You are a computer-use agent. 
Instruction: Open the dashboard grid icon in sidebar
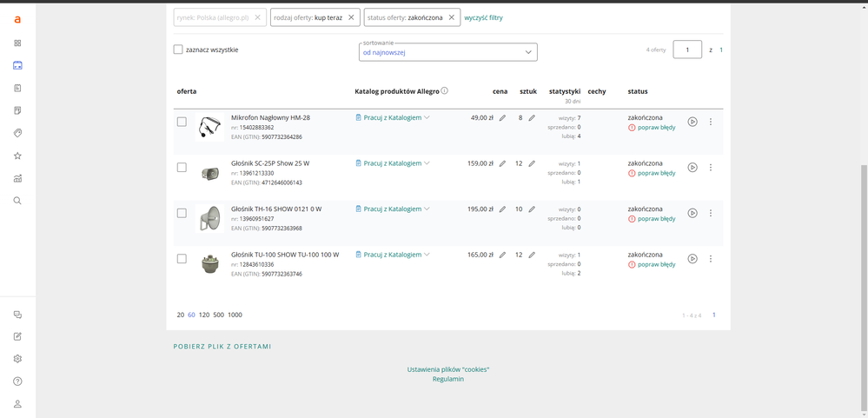click(x=17, y=43)
